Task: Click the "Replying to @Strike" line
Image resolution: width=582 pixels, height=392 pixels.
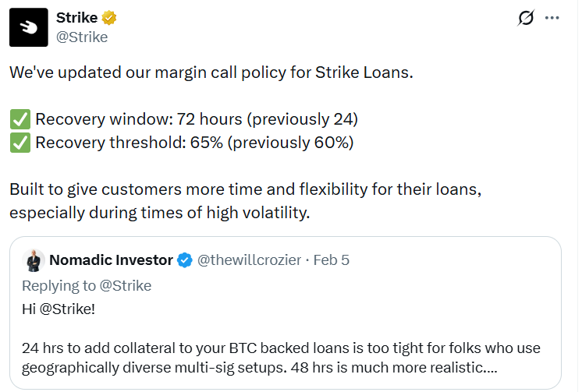Action: 87,286
